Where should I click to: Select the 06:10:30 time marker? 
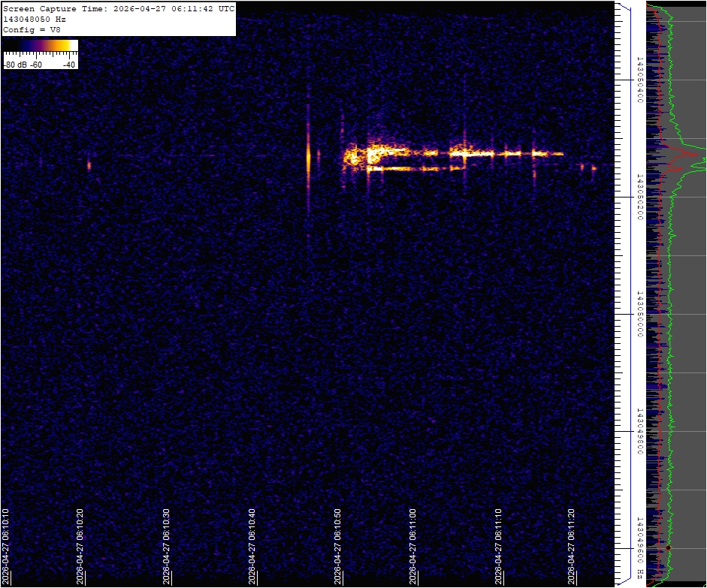167,546
